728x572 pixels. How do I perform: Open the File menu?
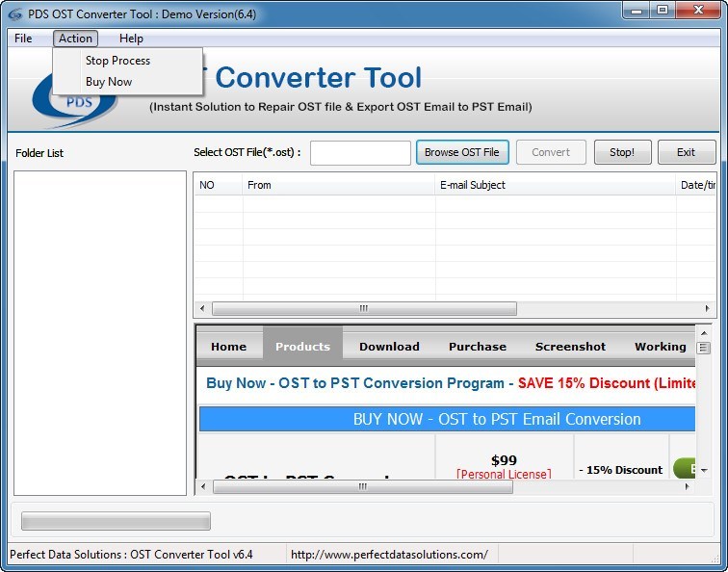pos(23,39)
